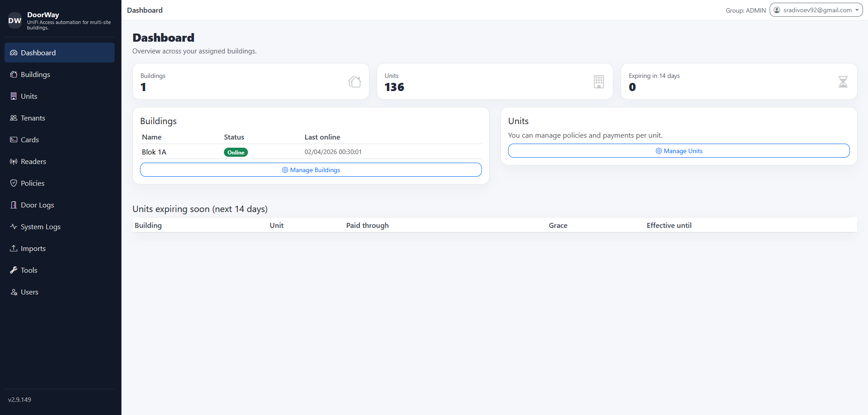Click the door icon for Door Logs
This screenshot has height=415, width=868.
(x=14, y=205)
